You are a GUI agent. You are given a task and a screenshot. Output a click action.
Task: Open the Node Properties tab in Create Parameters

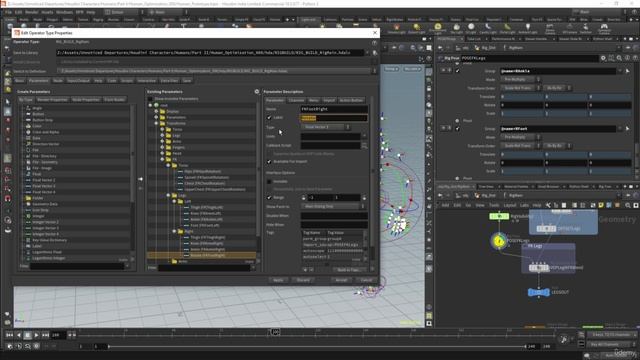tap(86, 100)
